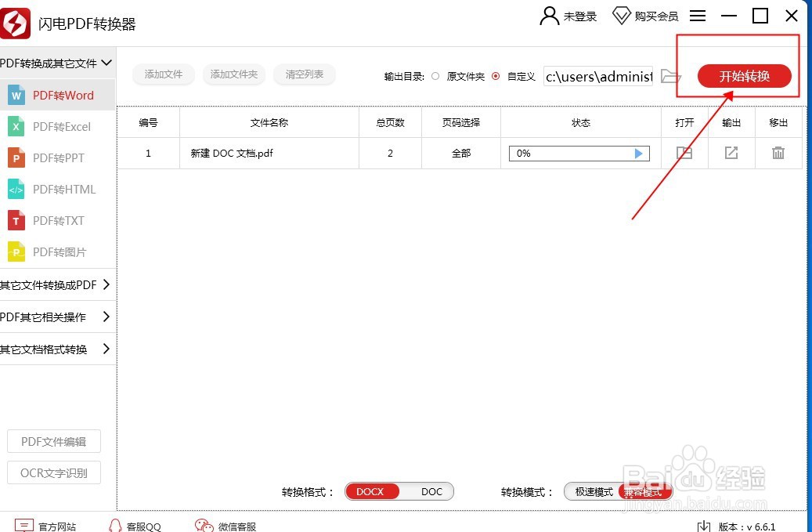Click the 状态 column header
This screenshot has width=812, height=532.
coord(581,123)
